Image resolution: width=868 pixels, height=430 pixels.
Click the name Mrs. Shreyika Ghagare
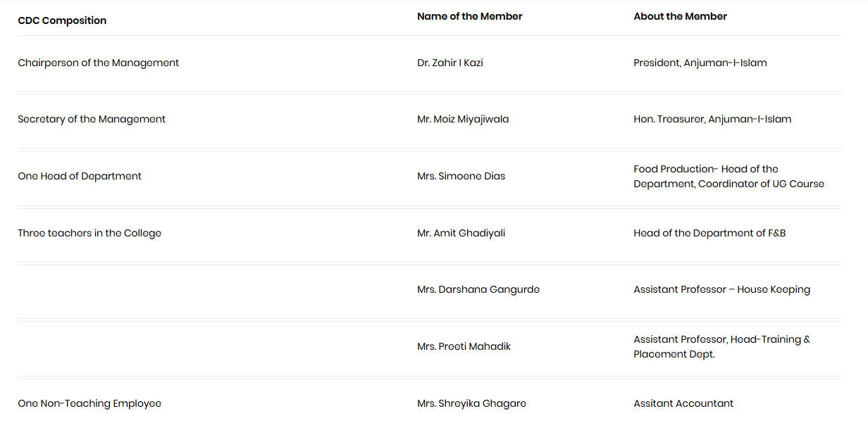[x=471, y=403]
